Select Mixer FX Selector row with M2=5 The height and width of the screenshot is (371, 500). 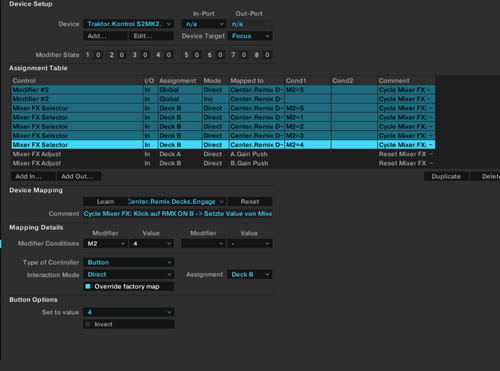(x=223, y=108)
